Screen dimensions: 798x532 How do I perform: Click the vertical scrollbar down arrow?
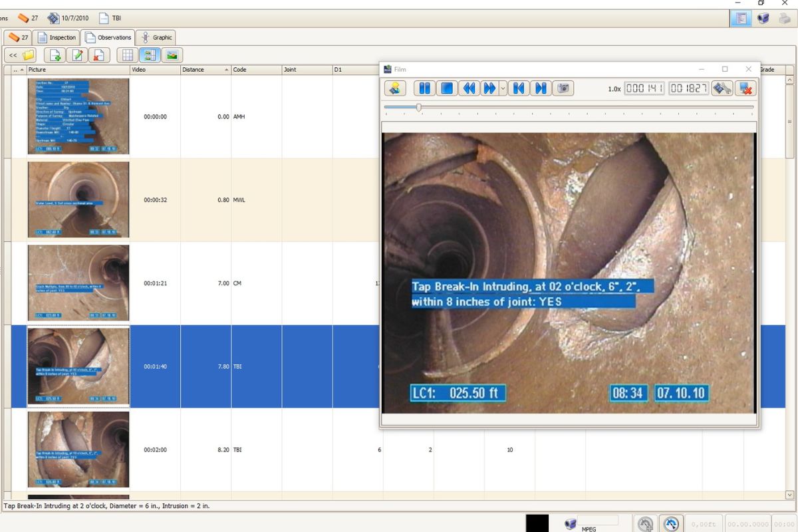pos(790,495)
